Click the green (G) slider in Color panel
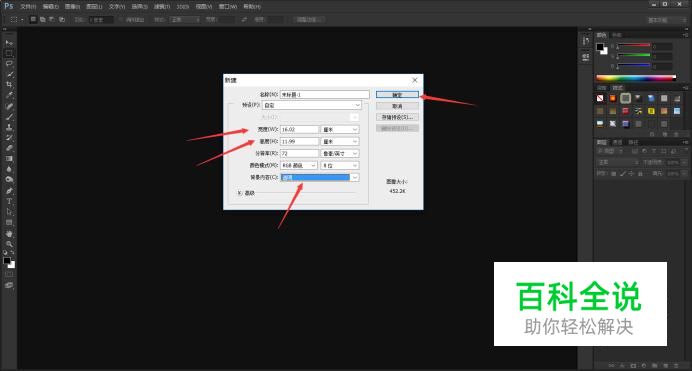 tap(634, 56)
